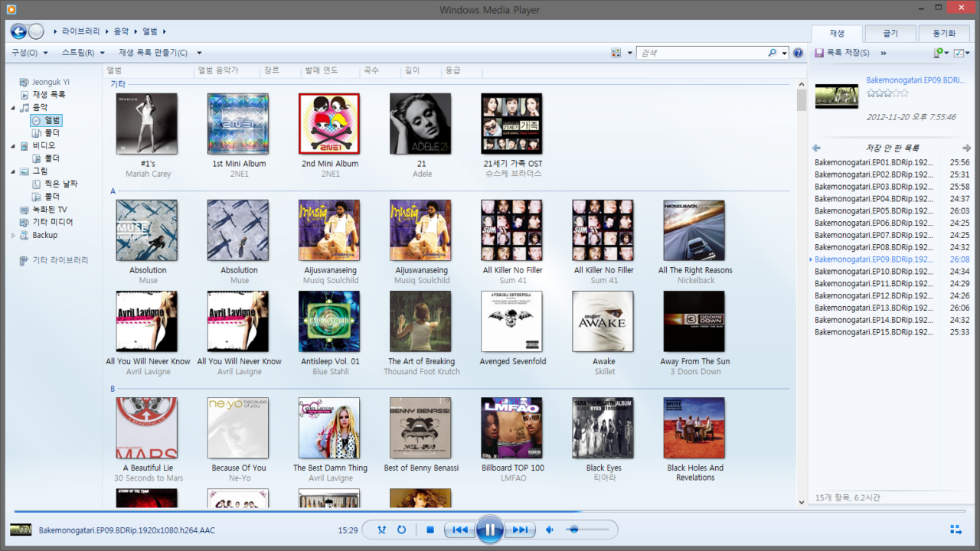This screenshot has height=551, width=980.
Task: Switch to Now Playing view icon
Action: (956, 530)
